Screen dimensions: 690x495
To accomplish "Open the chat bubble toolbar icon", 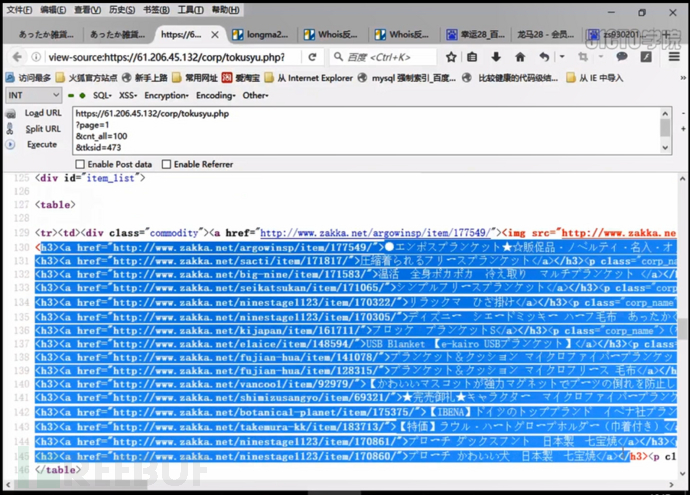I will [x=622, y=57].
